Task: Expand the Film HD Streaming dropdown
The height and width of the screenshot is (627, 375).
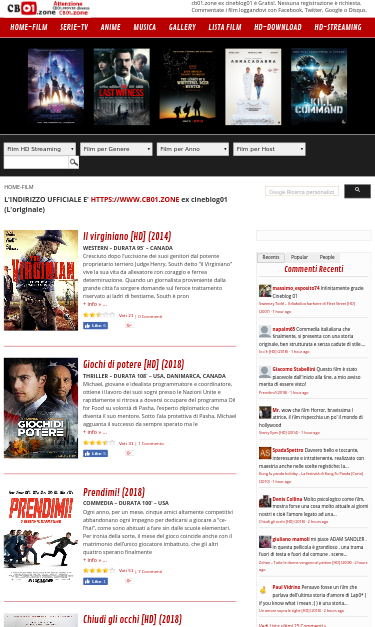Action: click(40, 149)
